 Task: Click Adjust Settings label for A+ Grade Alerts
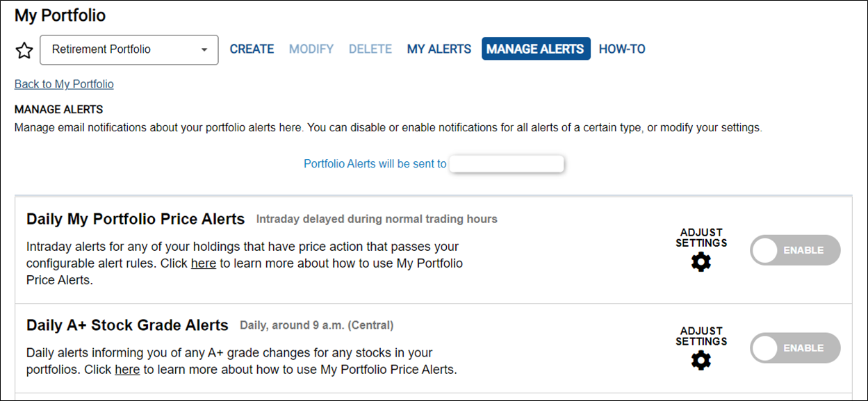pos(701,336)
